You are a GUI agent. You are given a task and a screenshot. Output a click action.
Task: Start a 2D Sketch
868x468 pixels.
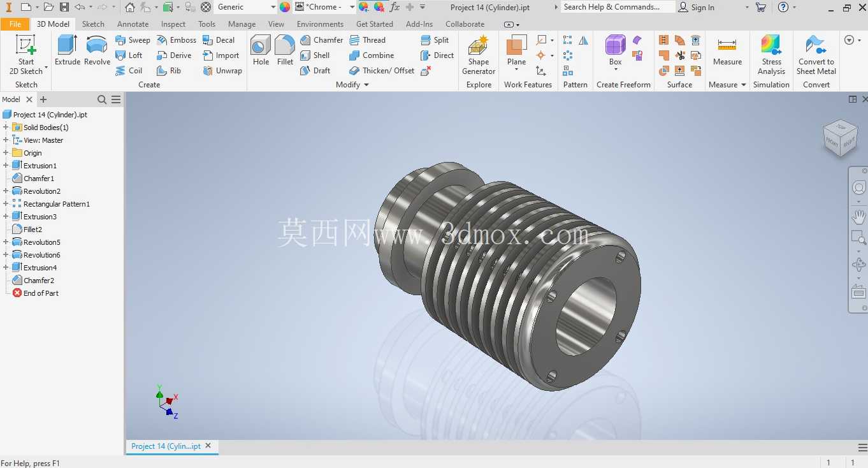tap(26, 55)
